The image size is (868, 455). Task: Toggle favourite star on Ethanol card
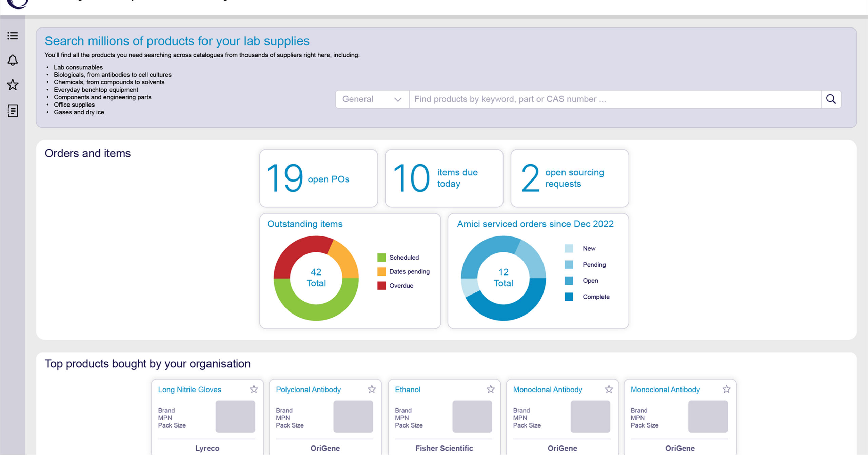490,389
